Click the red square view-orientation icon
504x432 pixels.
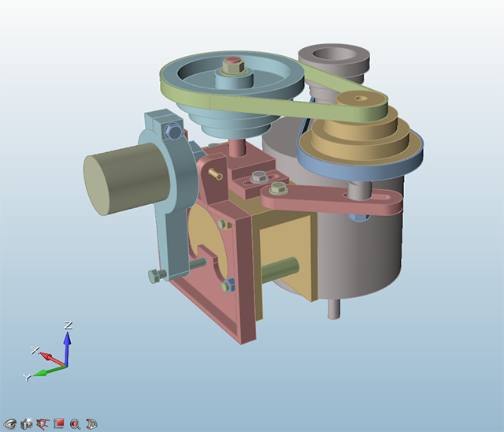tap(58, 423)
